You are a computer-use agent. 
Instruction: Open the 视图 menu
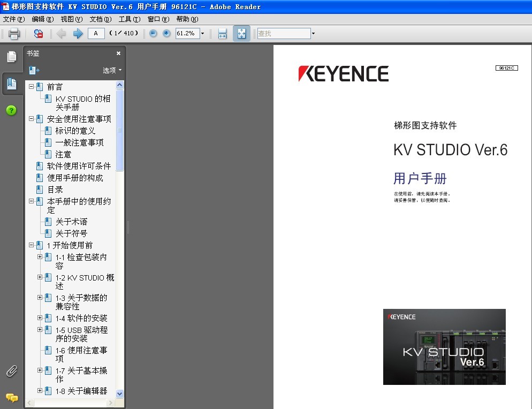coord(71,19)
